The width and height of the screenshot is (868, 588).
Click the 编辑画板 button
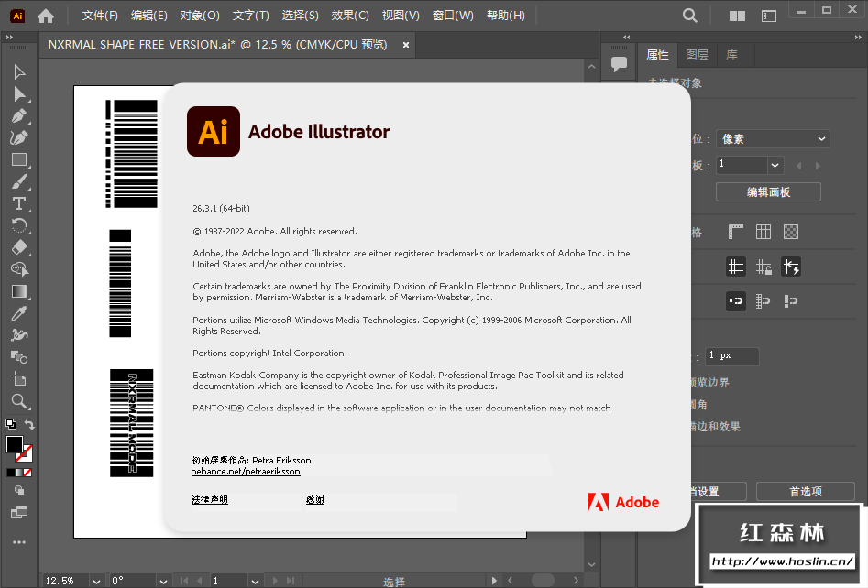pyautogui.click(x=768, y=192)
